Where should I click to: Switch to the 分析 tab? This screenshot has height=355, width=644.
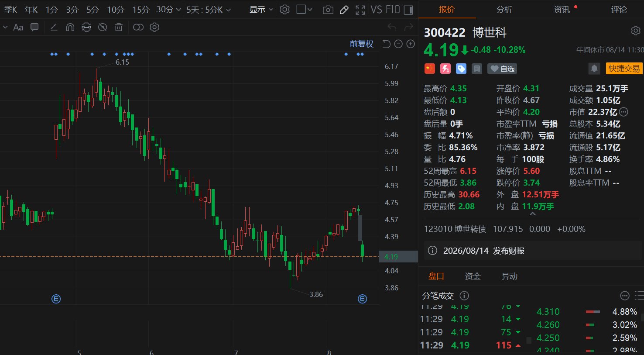point(504,10)
